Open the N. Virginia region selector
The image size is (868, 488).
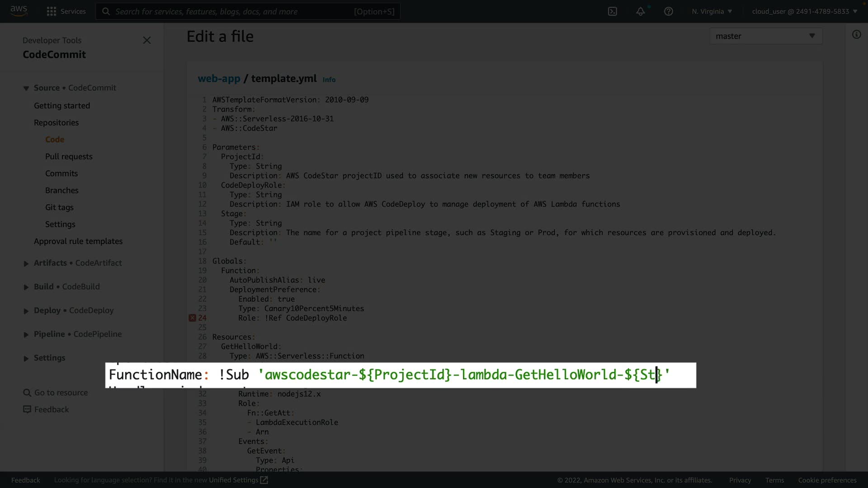(712, 11)
